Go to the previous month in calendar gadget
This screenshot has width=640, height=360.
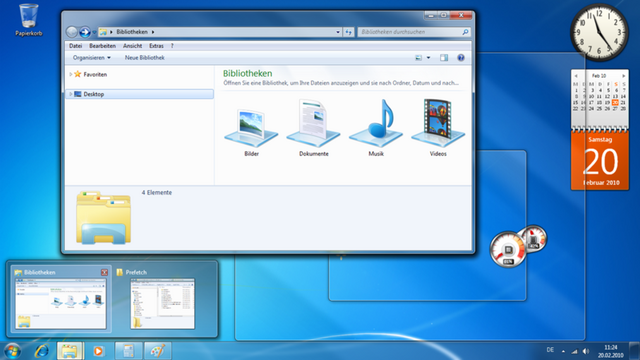[x=576, y=76]
